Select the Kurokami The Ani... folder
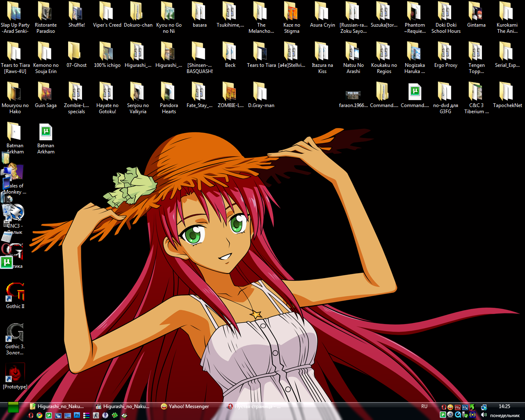Screen dimensions: 525x420 507,17
